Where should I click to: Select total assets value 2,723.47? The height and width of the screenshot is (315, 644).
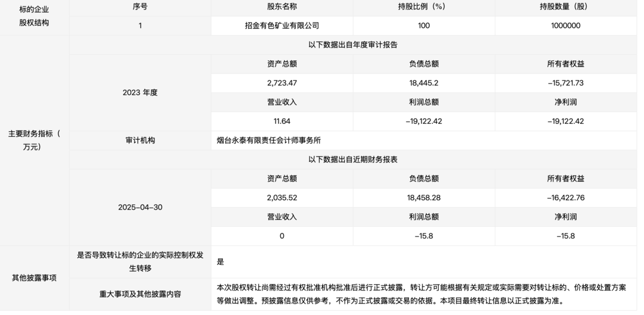[281, 83]
